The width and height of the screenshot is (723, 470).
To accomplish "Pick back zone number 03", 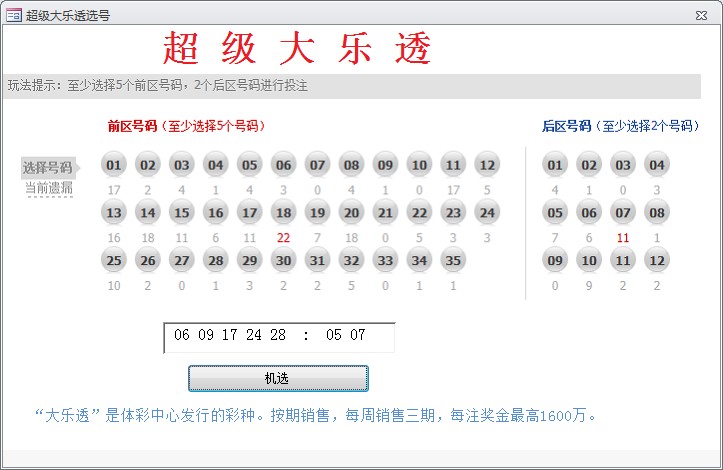I will (x=622, y=164).
